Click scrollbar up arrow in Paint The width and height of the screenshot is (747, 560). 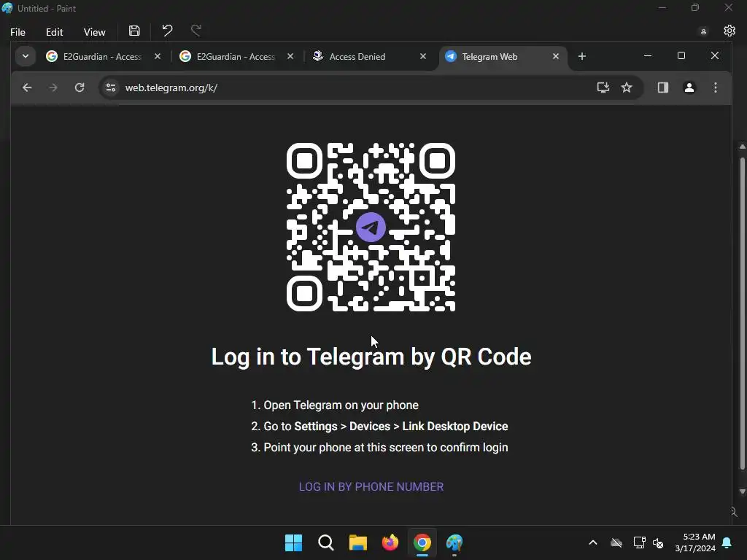(742, 147)
